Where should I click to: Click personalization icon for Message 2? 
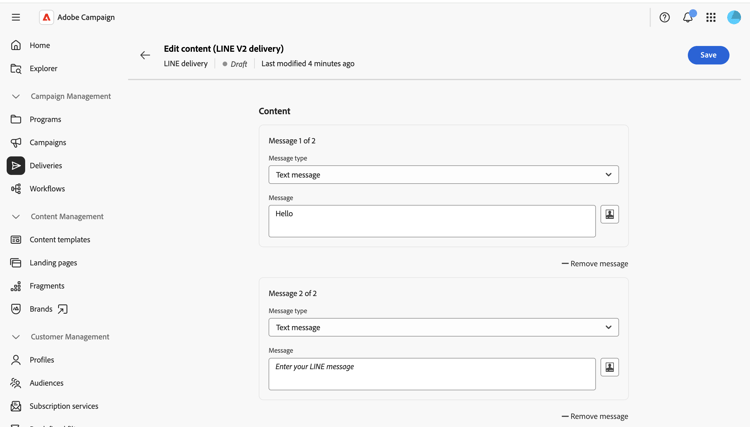point(609,367)
